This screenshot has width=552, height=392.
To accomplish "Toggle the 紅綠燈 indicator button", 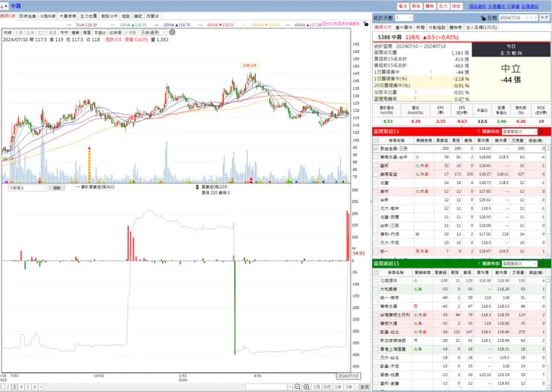I will pyautogui.click(x=115, y=32).
